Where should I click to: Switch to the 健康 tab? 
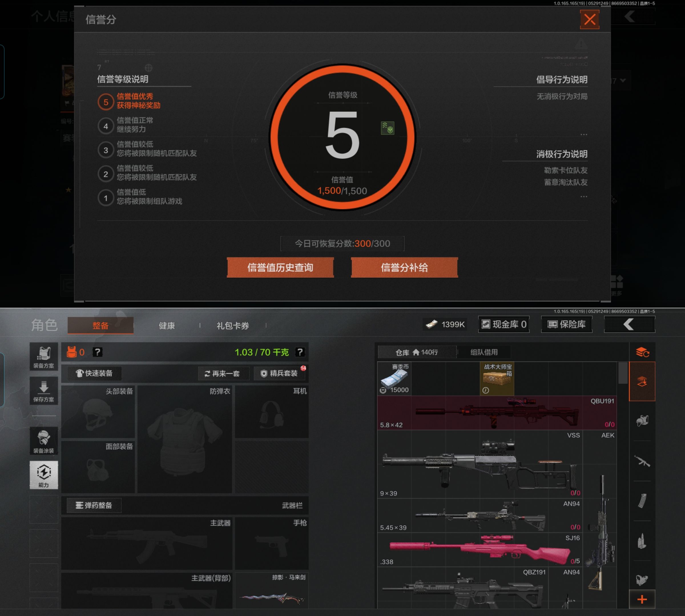pyautogui.click(x=167, y=326)
